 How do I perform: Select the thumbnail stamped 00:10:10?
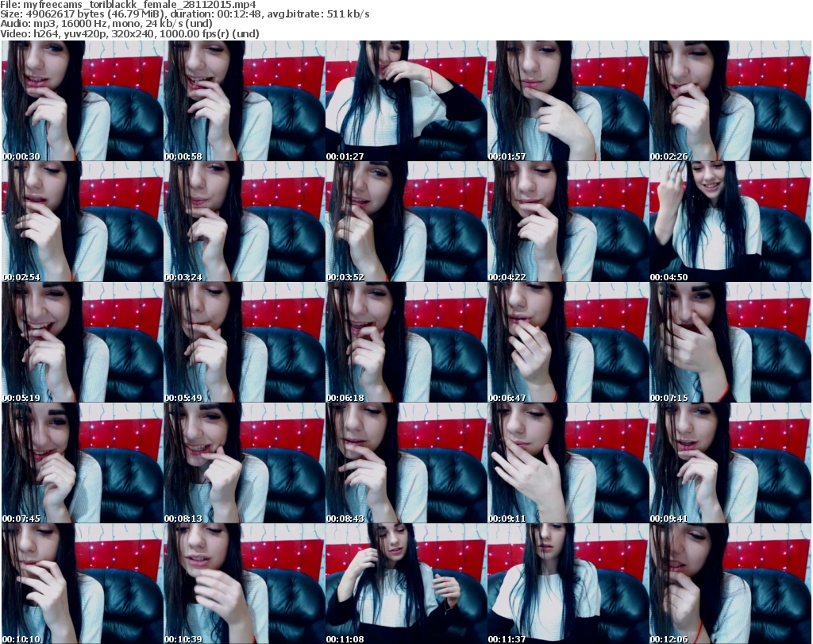point(83,584)
